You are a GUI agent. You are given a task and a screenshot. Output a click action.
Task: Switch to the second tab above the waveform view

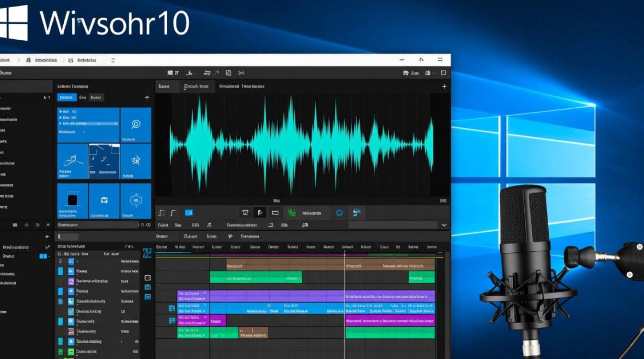[x=197, y=86]
